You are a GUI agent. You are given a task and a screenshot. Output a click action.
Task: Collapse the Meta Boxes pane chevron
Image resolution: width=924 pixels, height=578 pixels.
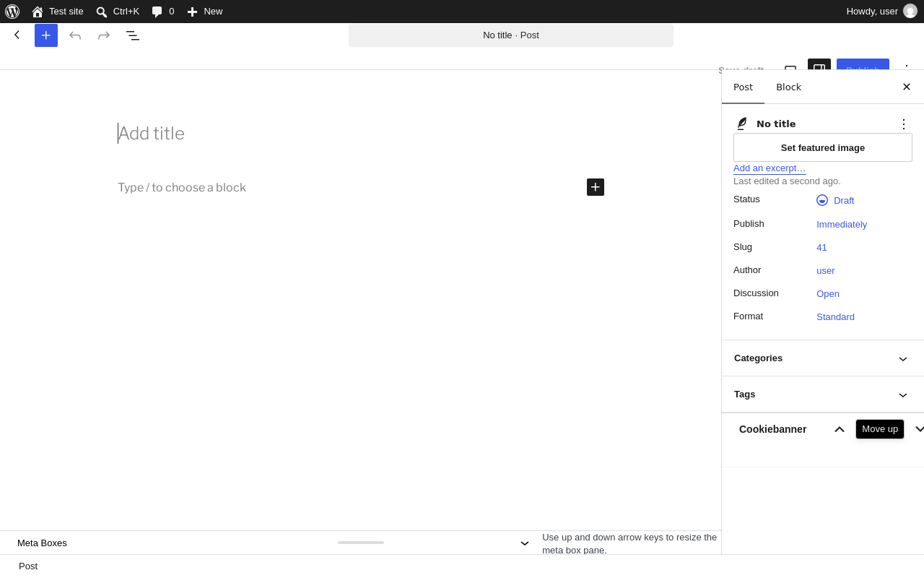[525, 543]
